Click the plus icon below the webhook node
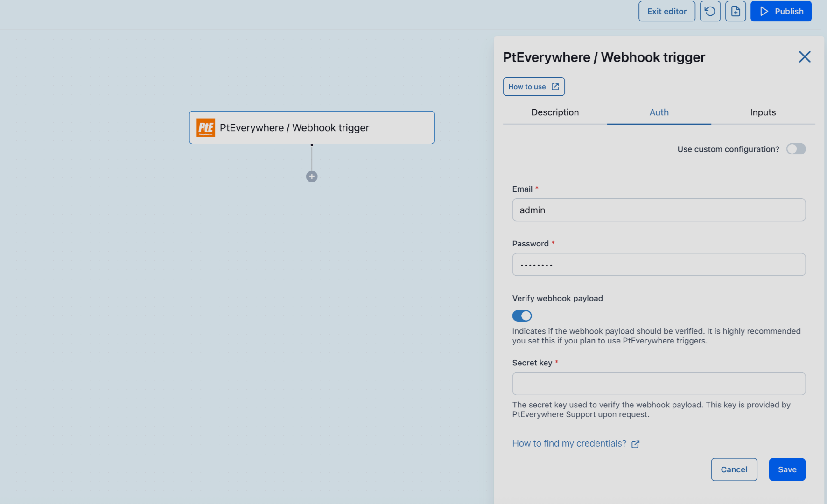Viewport: 827px width, 504px height. click(311, 176)
